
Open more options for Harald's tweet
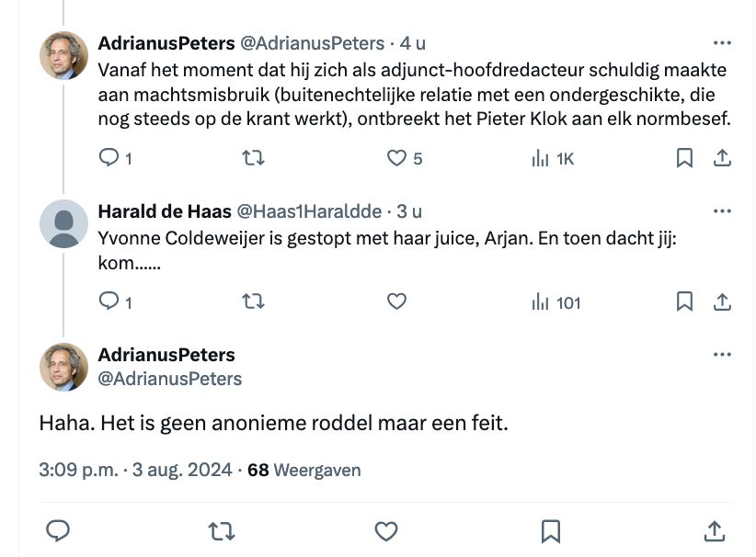(x=723, y=211)
